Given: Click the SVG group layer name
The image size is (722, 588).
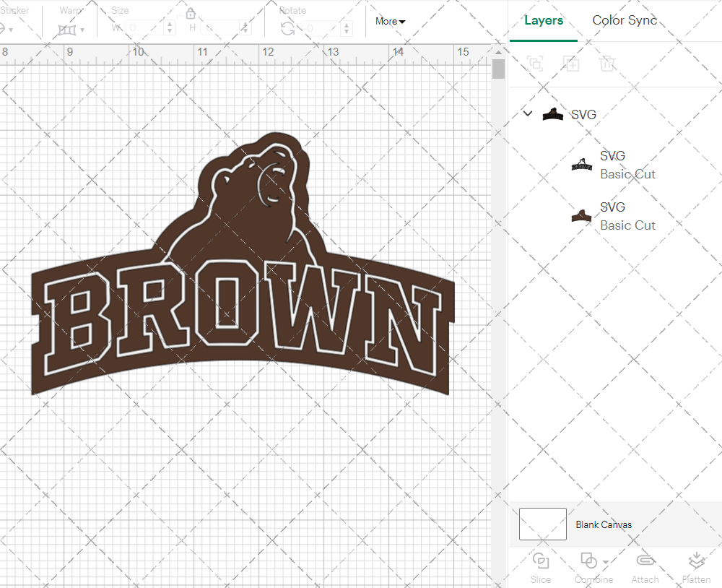Looking at the screenshot, I should coord(583,114).
